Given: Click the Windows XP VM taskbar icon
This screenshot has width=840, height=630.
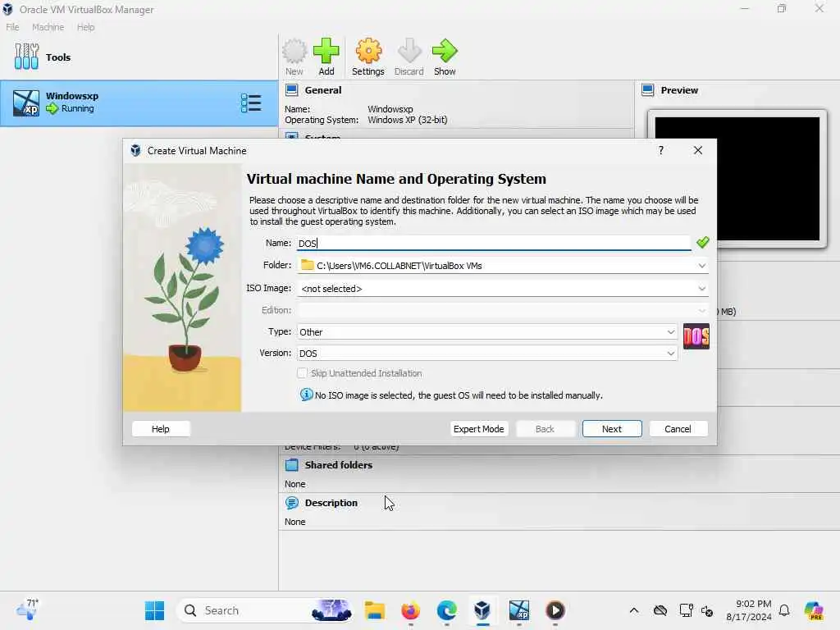Looking at the screenshot, I should [x=518, y=610].
